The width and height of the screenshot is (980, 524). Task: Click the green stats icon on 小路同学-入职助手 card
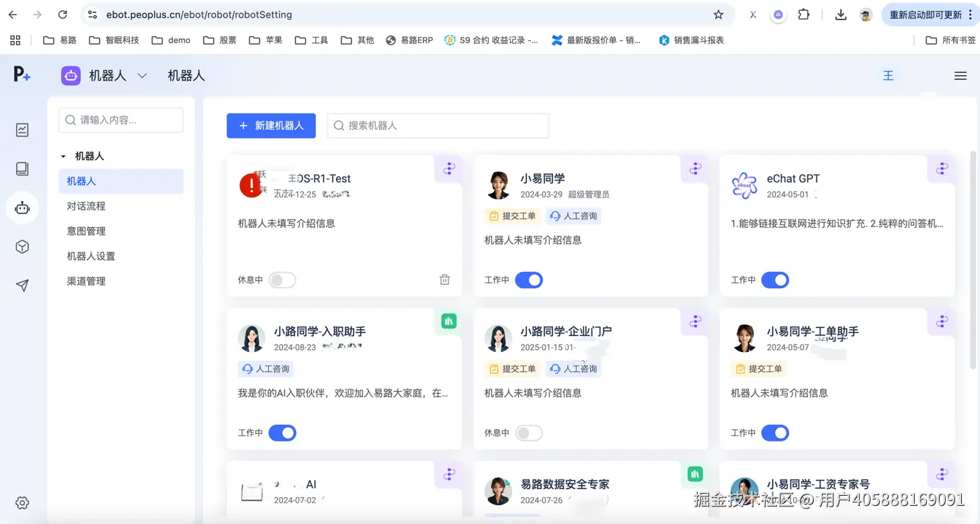tap(448, 322)
